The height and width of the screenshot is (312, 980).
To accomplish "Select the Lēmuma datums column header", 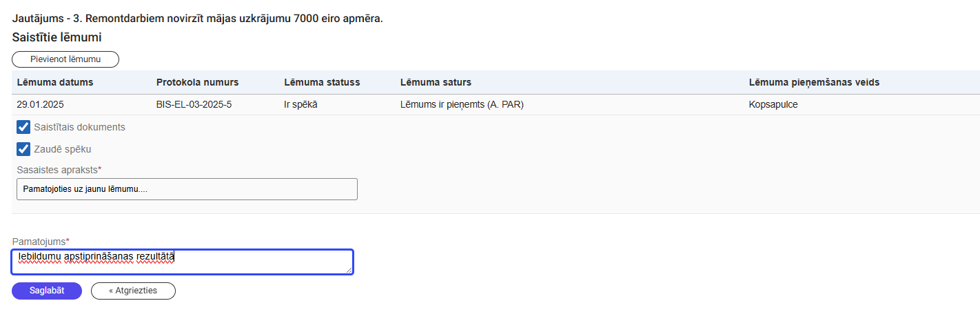I will (x=54, y=82).
